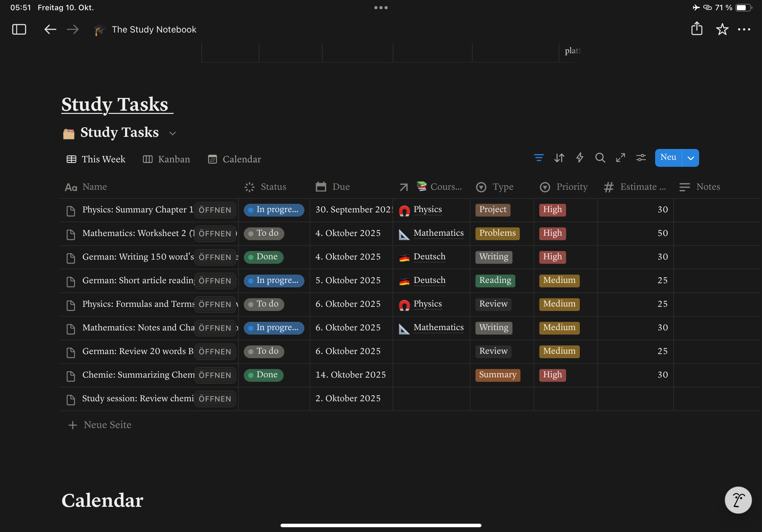Screen dimensions: 762x532
Task: Navigate forward using the right arrow
Action: click(73, 29)
